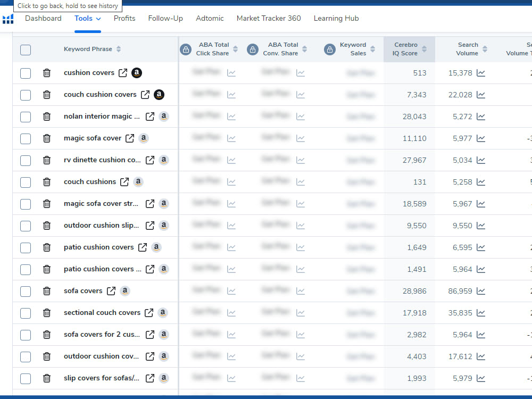Open Amazon search for magic sofa cover
Viewport: 532px width, 399px height.
point(144,138)
